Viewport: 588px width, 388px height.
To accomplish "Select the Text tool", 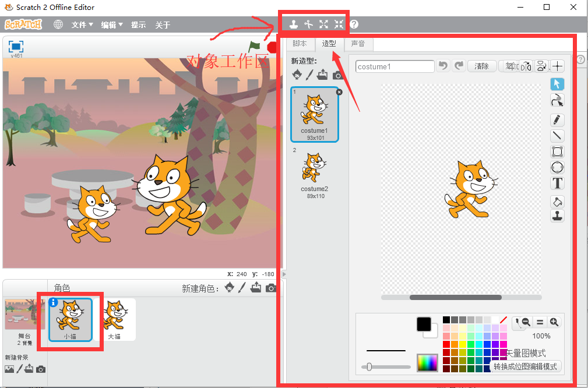I will (x=557, y=184).
